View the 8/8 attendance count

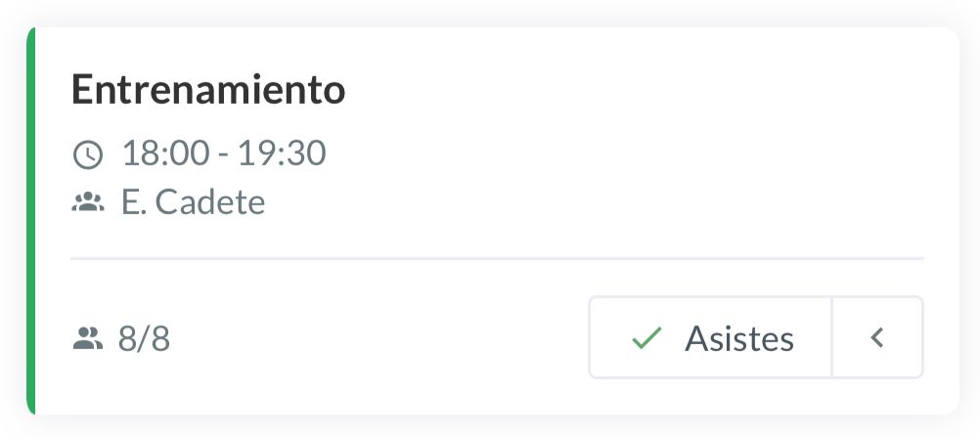pos(144,339)
